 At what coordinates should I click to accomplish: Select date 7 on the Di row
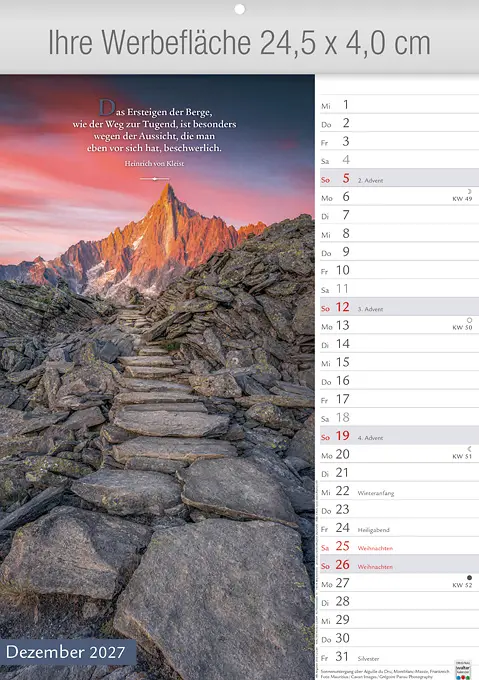pos(346,215)
